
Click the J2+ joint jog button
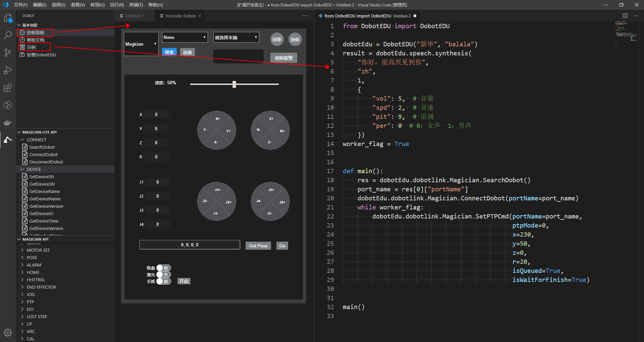pos(228,202)
